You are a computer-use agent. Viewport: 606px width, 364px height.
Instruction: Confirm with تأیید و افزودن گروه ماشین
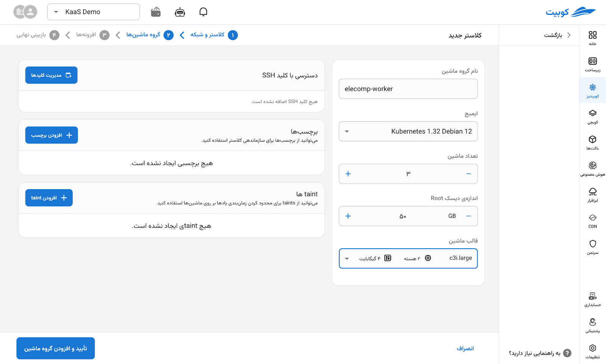point(56,348)
